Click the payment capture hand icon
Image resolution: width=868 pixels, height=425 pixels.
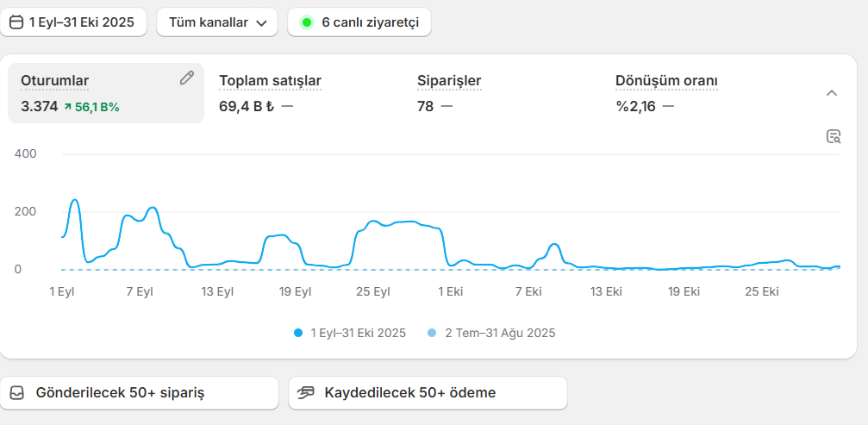306,393
